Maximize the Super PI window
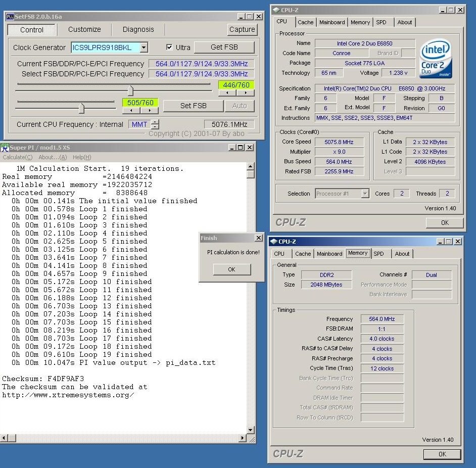476x468 pixels. coord(240,147)
